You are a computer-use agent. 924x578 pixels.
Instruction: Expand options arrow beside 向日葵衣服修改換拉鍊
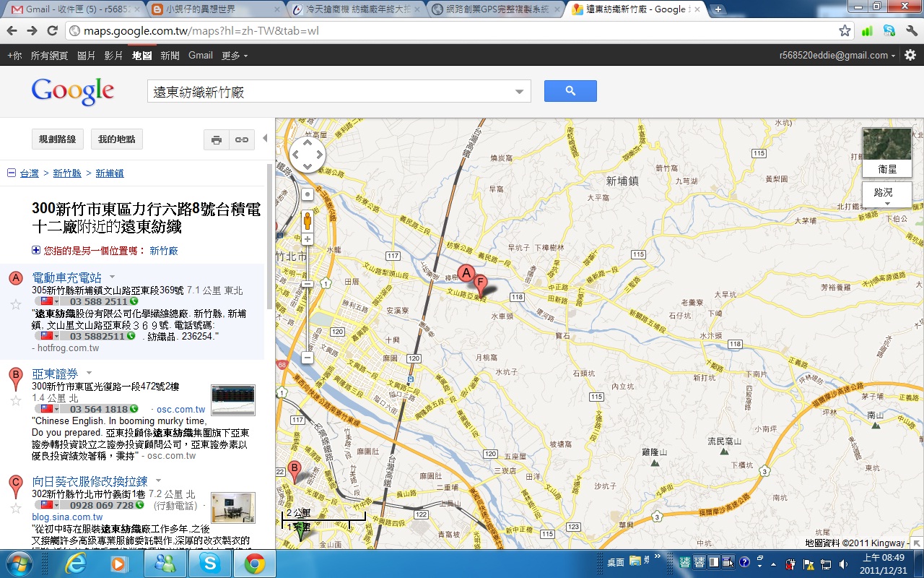(158, 480)
